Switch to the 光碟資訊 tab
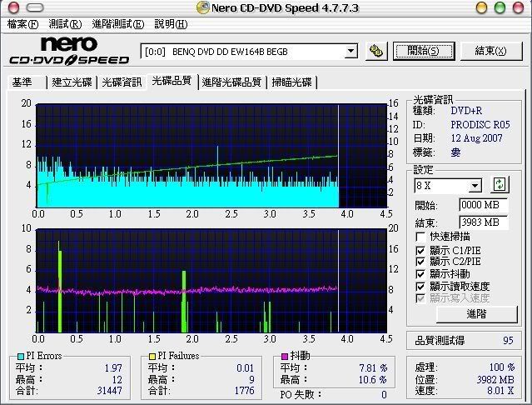 coord(122,82)
